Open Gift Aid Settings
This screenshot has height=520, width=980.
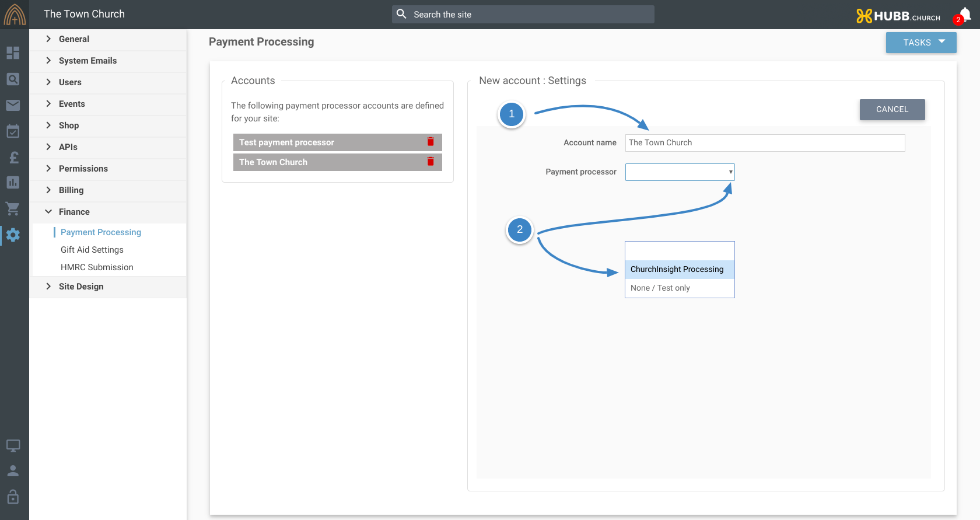(x=92, y=250)
